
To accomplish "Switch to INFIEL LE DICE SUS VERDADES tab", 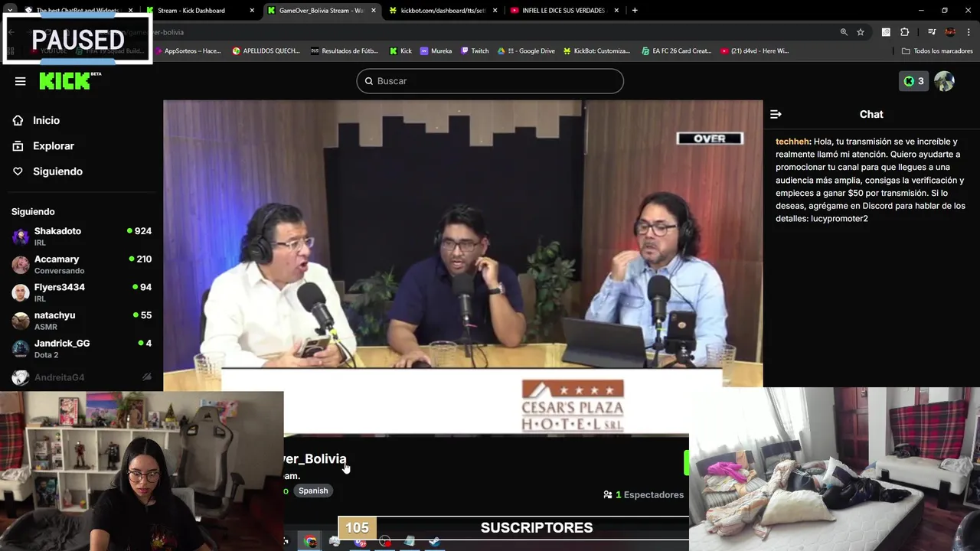I will coord(563,11).
